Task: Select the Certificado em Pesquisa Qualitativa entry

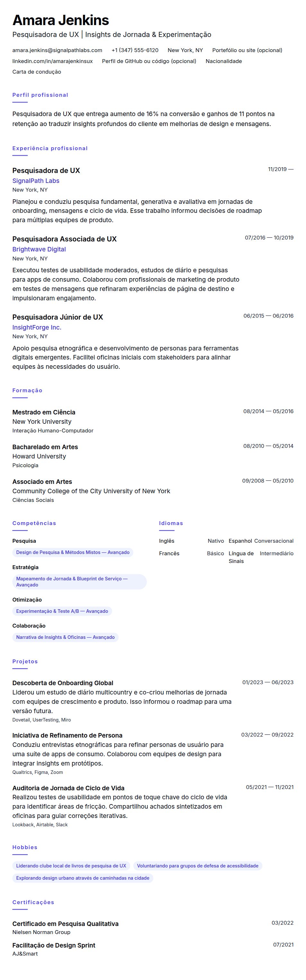Action: tap(66, 924)
